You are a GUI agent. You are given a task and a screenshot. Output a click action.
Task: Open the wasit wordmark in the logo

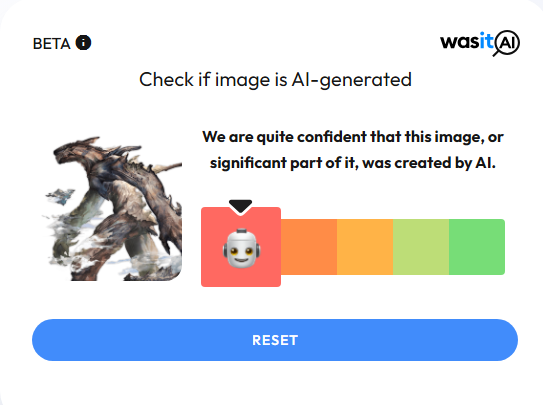coord(467,42)
